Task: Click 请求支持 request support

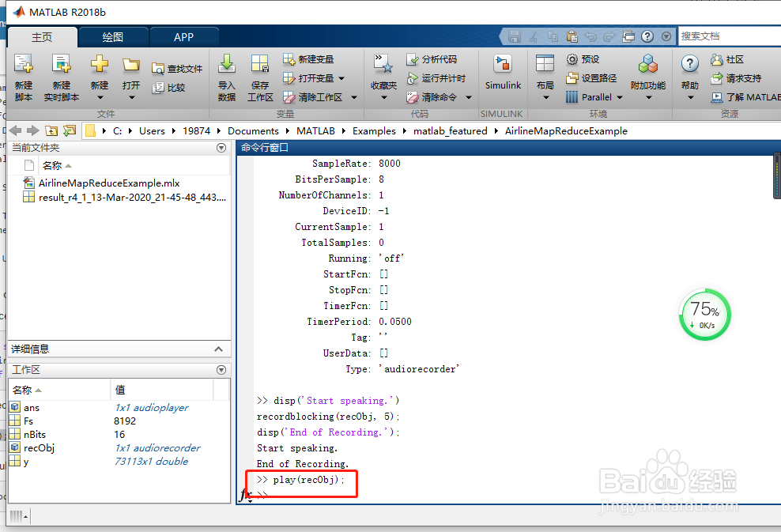Action: point(736,78)
